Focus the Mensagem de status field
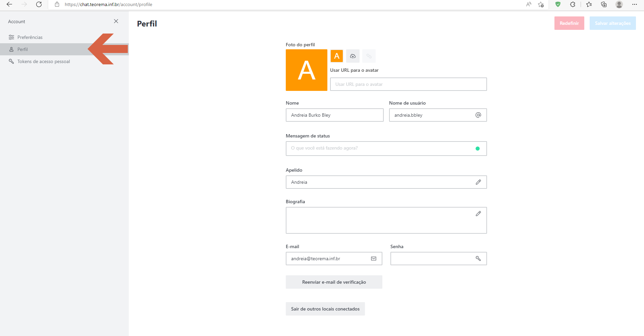The height and width of the screenshot is (336, 644). tap(386, 149)
